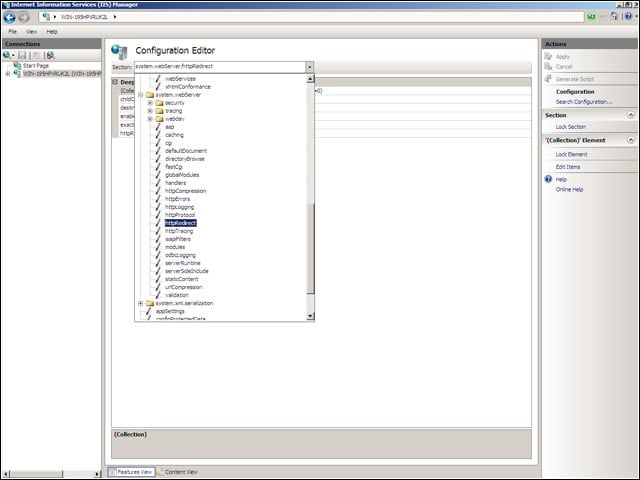This screenshot has width=640, height=480.
Task: Click Lock Section action
Action: click(x=570, y=127)
